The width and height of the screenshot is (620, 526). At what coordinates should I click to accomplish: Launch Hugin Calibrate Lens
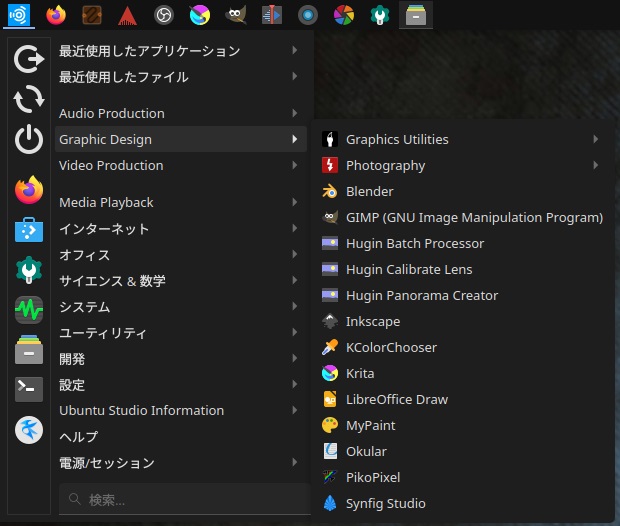click(463, 269)
